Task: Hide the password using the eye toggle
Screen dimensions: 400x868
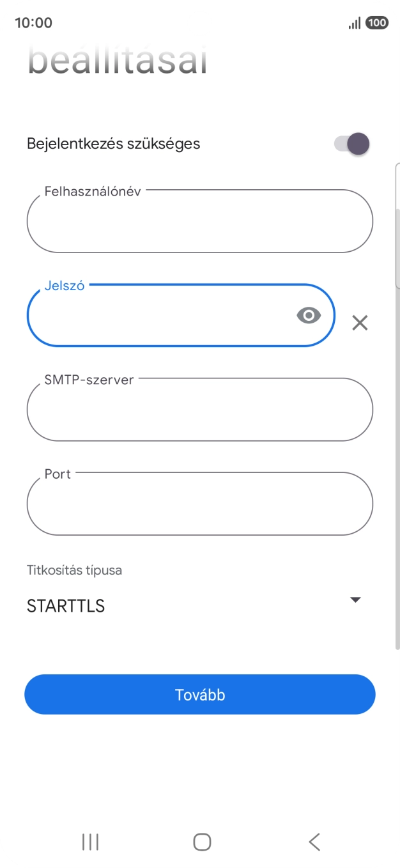Action: pyautogui.click(x=309, y=315)
